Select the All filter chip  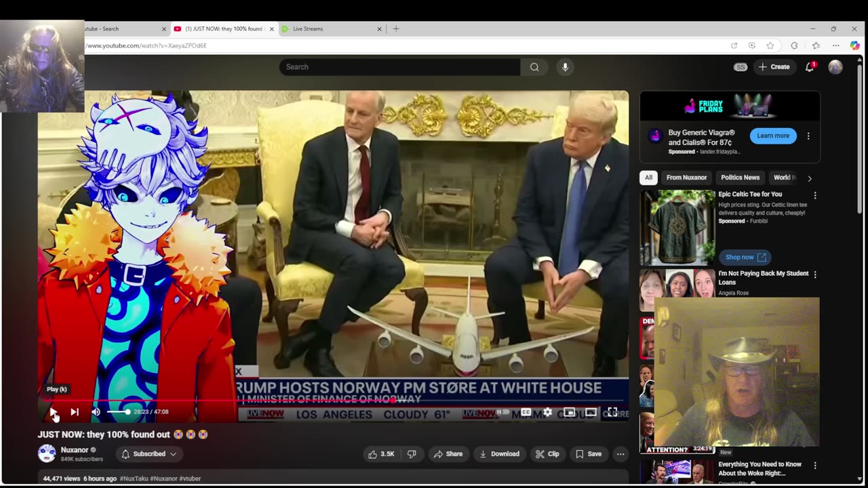(648, 178)
